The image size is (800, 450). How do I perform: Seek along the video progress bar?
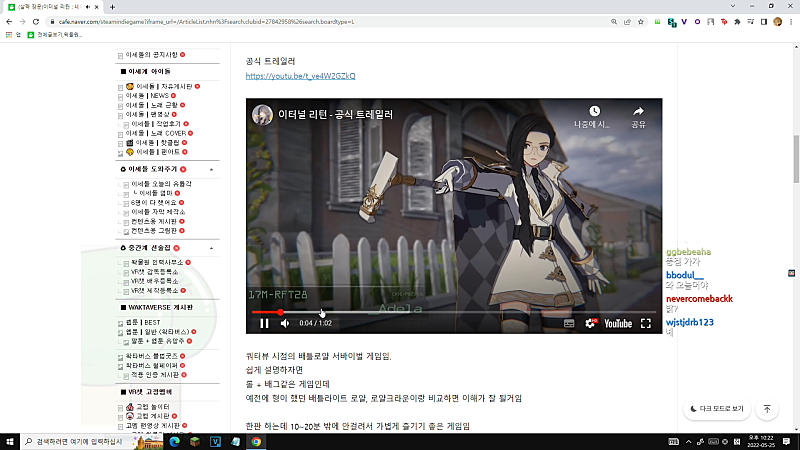coord(454,312)
